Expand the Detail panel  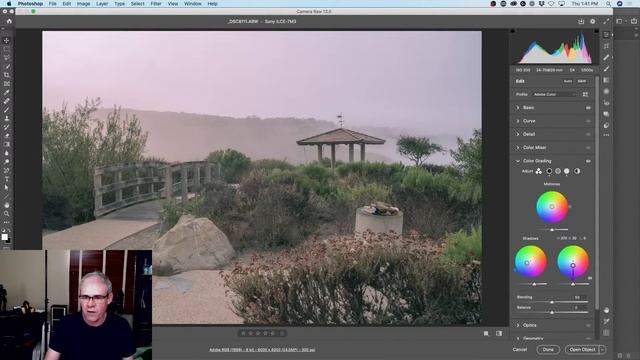point(518,134)
